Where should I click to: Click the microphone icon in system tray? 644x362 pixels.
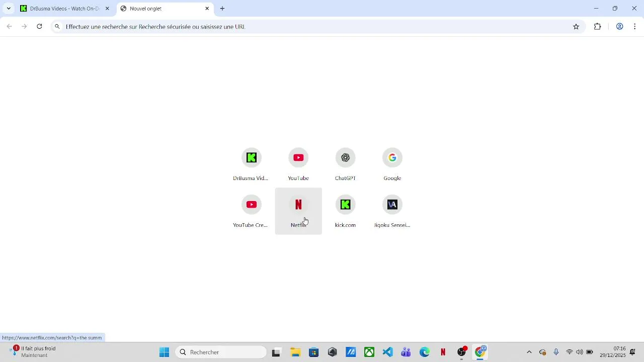tap(556, 352)
